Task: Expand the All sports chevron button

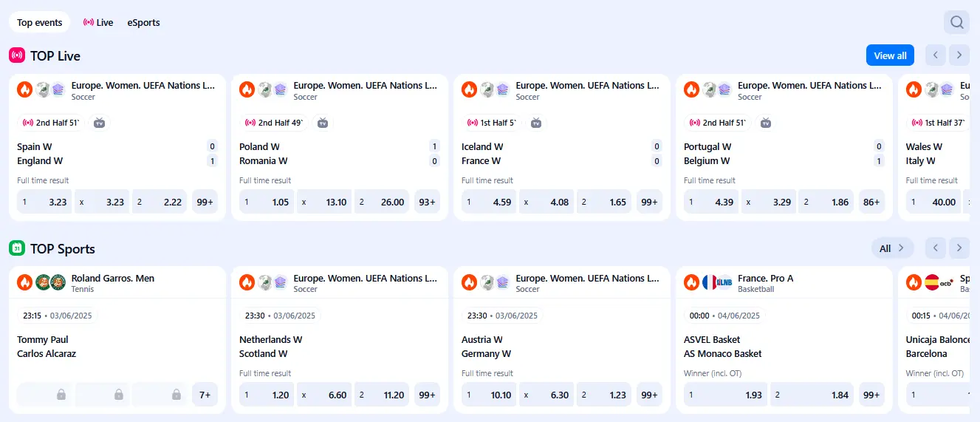Action: pos(892,248)
